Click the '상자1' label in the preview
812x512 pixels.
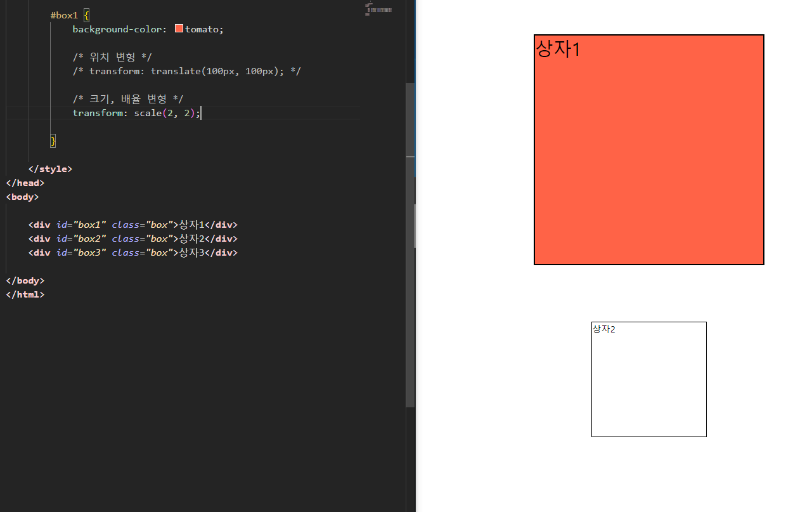tap(558, 48)
